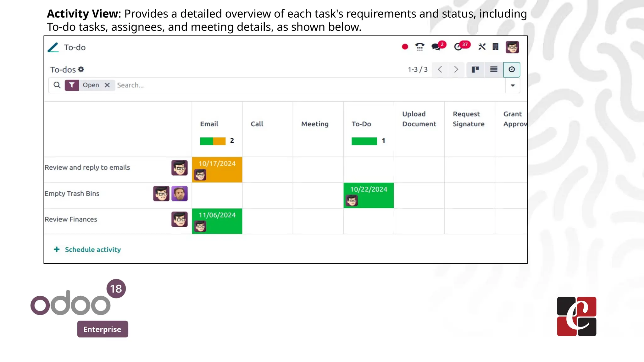Click the Upload Document column header
The width and height of the screenshot is (644, 362).
[x=419, y=119]
